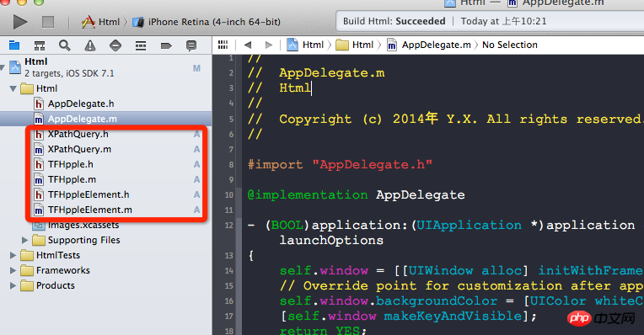Click the Override point comment line
This screenshot has height=335, width=644.
tap(461, 286)
